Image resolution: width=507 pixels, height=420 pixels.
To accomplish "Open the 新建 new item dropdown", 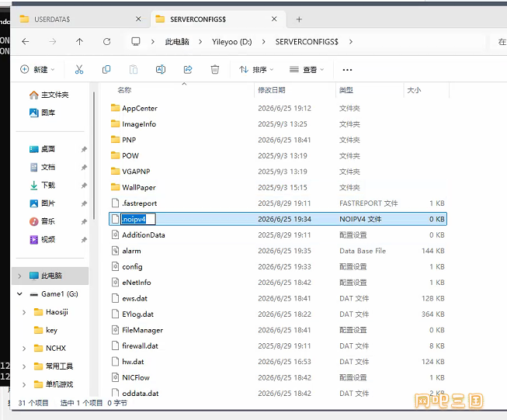I will [x=37, y=70].
